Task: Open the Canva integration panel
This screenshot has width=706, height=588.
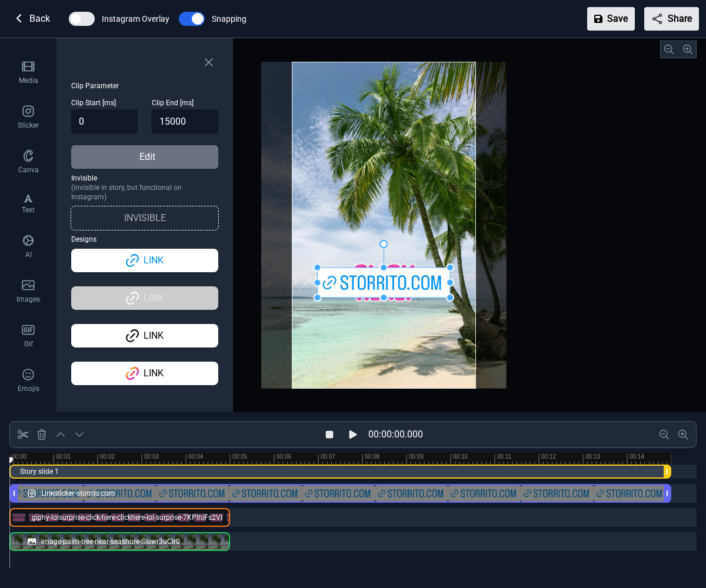Action: 28,161
